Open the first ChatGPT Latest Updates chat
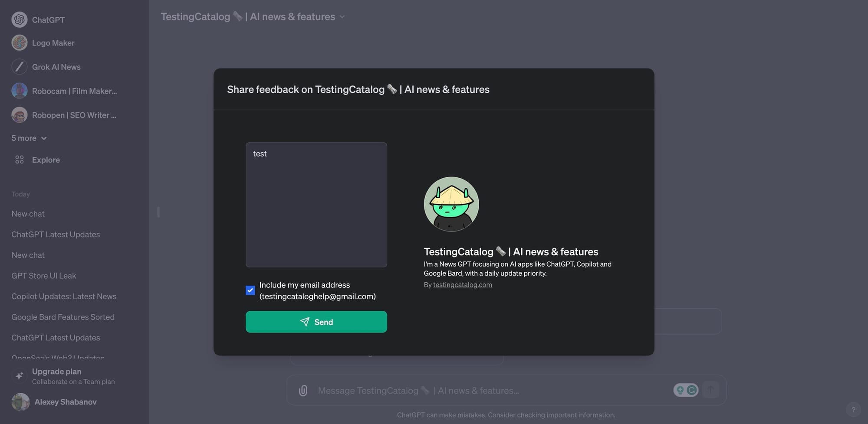 [x=56, y=234]
